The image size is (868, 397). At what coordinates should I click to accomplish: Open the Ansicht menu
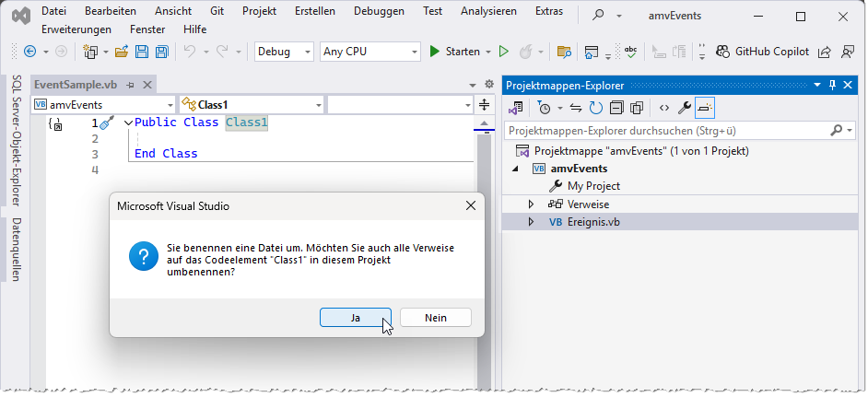point(173,11)
